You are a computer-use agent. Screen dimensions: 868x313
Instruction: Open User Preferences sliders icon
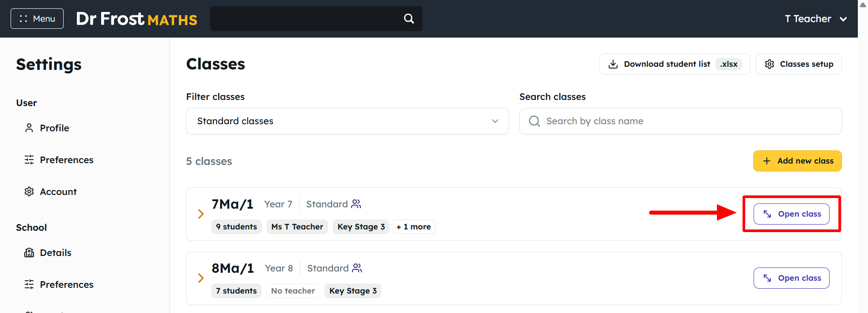[x=29, y=160]
